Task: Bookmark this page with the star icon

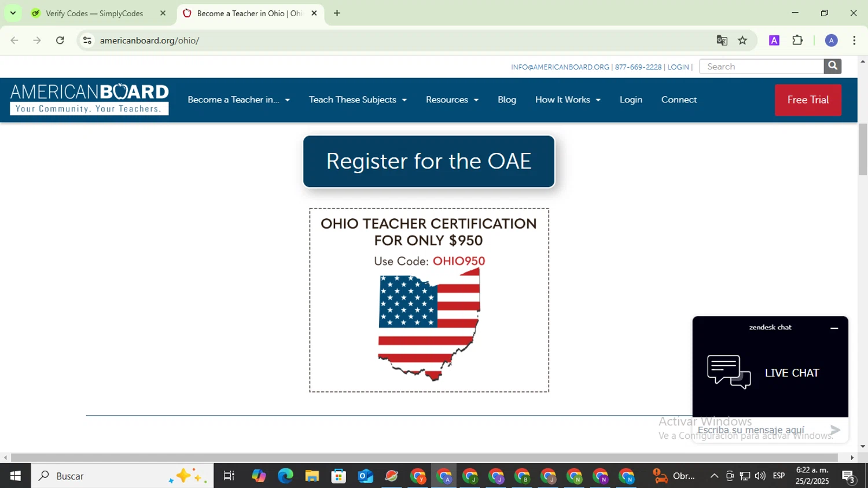Action: pyautogui.click(x=743, y=41)
